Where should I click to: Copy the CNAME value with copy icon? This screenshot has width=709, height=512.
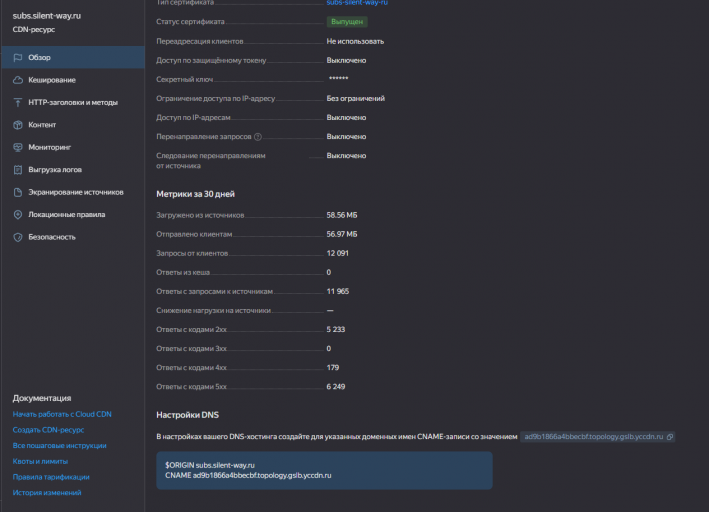point(670,436)
